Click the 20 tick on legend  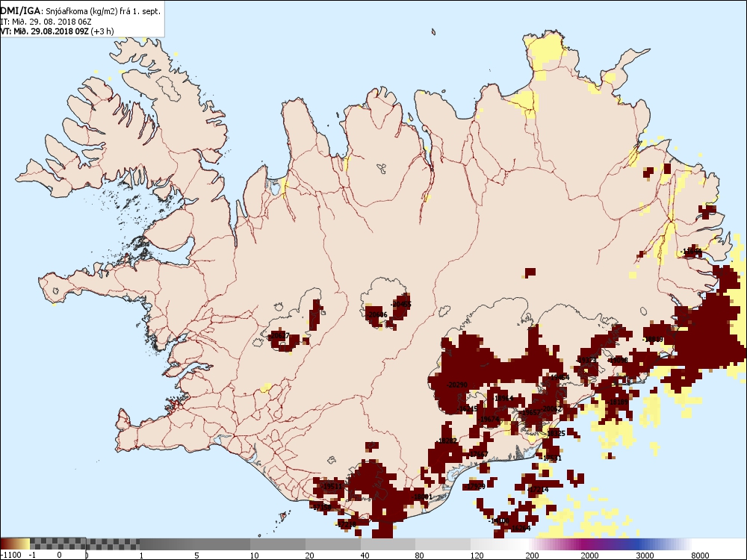[310, 555]
